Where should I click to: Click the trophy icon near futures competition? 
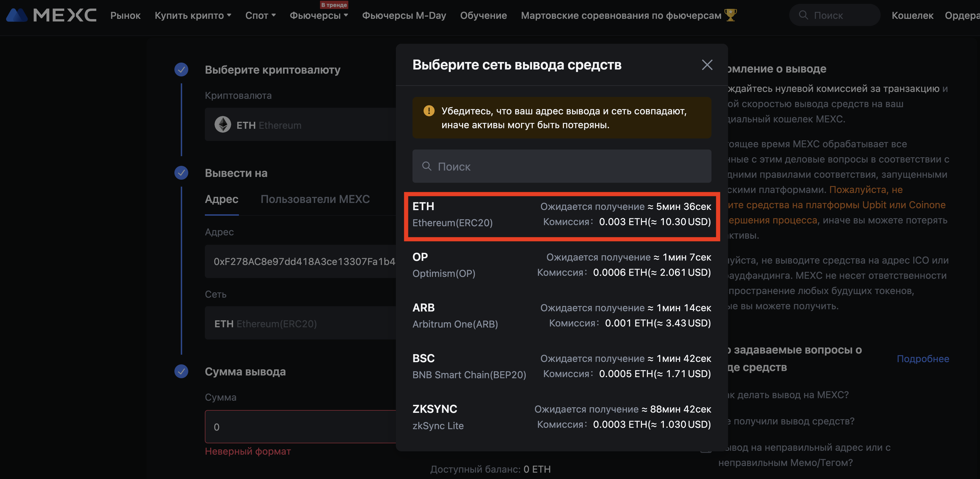pos(731,15)
